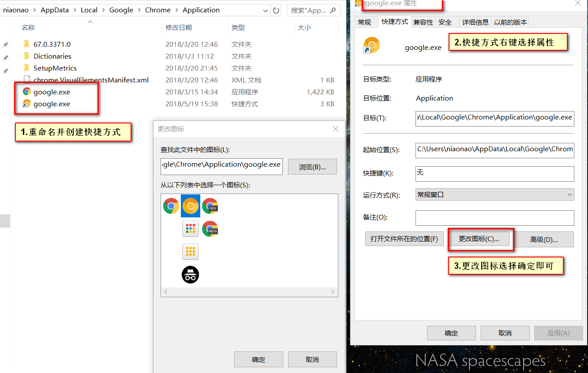Viewport: 588px width, 373px height.
Task: Click the 起始位置(S) field
Action: coord(495,149)
